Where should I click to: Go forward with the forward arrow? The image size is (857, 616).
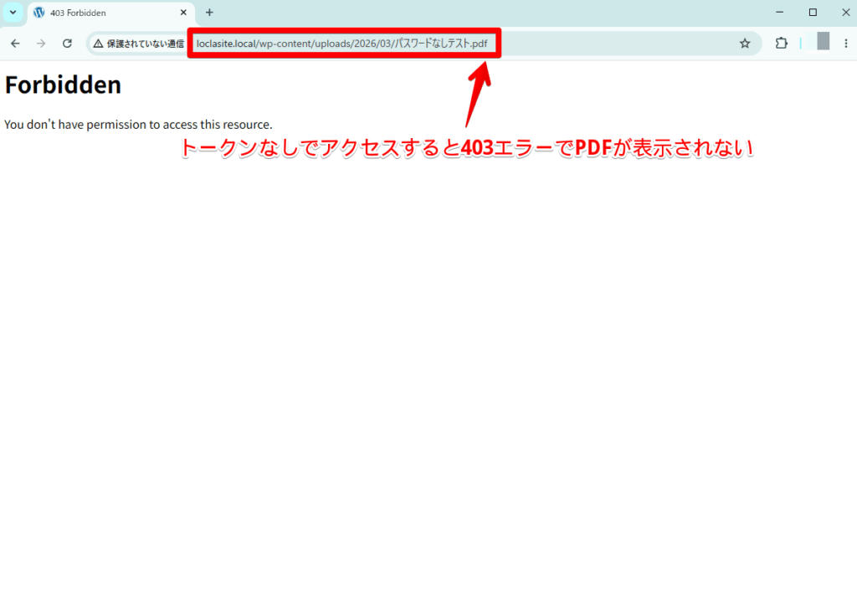coord(41,44)
